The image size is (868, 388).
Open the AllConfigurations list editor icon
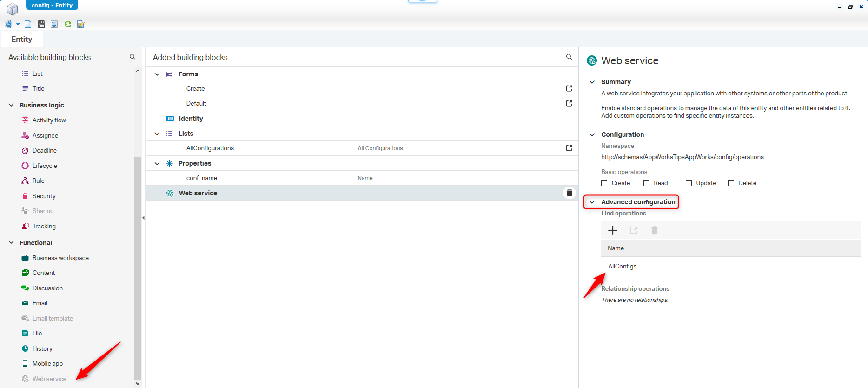569,148
